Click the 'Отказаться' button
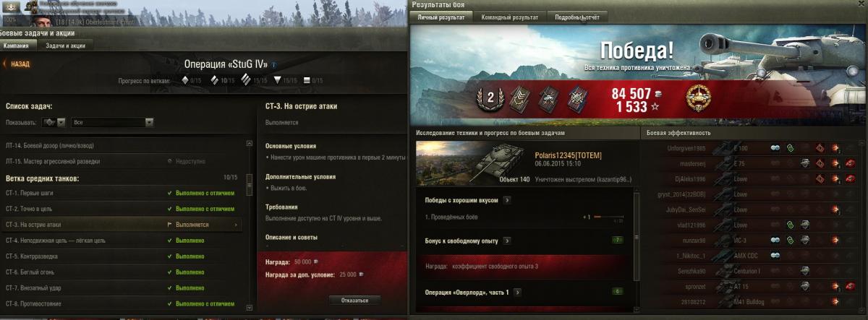This screenshot has height=320, width=868. pos(354,300)
